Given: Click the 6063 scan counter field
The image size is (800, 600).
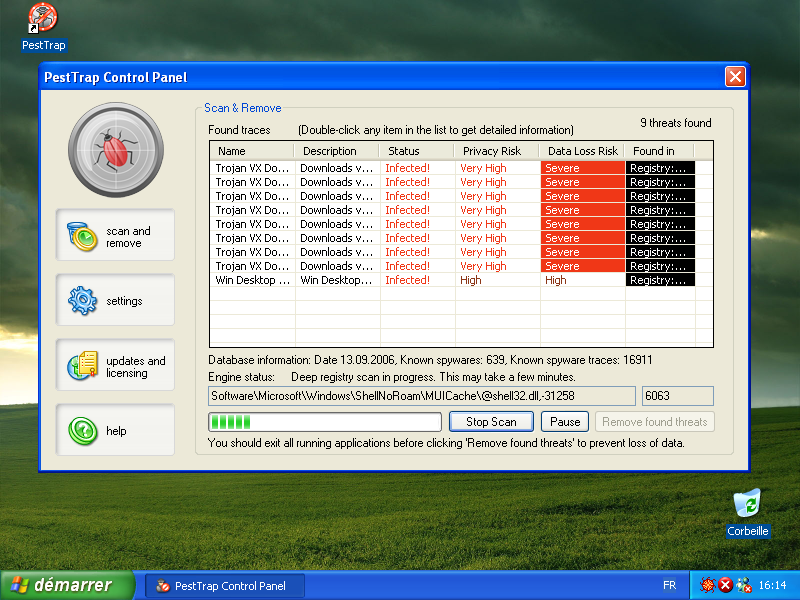Looking at the screenshot, I should [x=678, y=396].
